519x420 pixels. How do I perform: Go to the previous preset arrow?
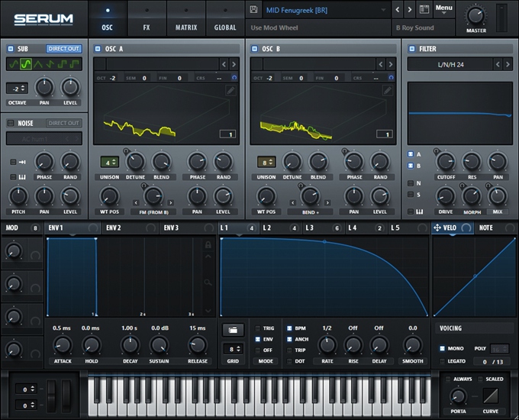click(398, 10)
